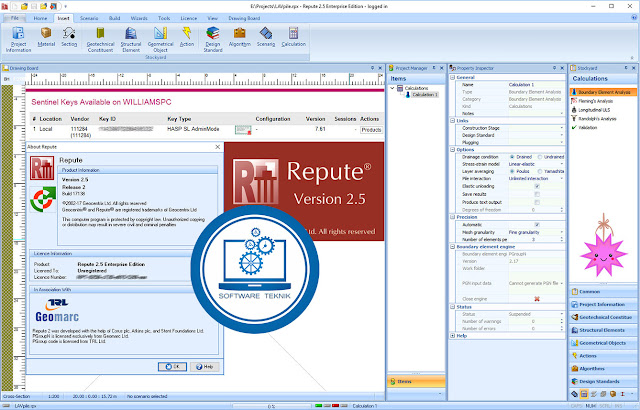640x410 pixels.
Task: Enable the Produce text output checkbox
Action: [537, 202]
